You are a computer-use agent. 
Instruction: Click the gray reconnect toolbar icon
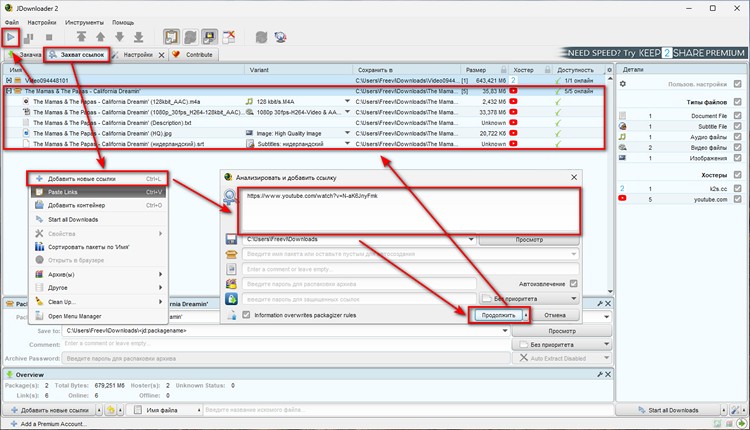(x=261, y=37)
